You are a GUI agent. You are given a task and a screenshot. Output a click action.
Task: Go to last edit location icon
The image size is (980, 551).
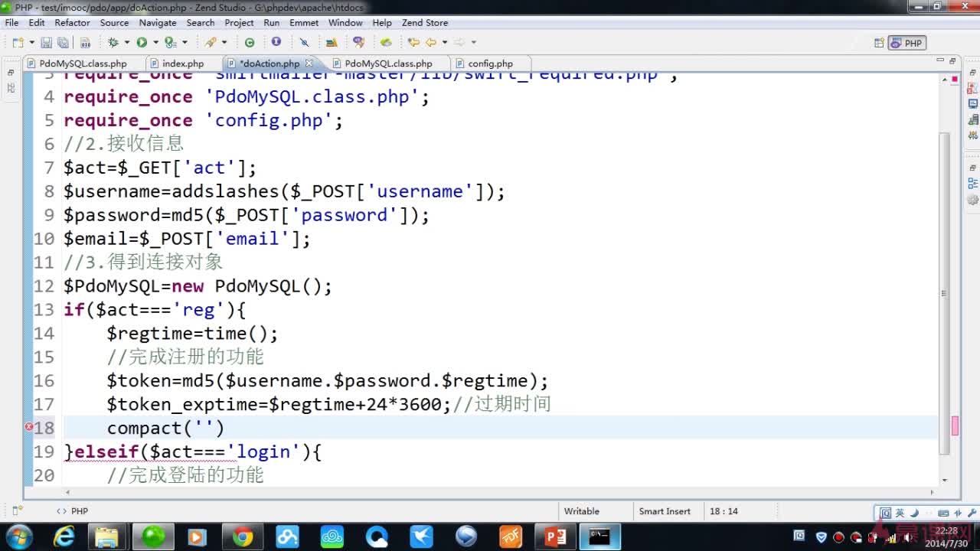413,43
